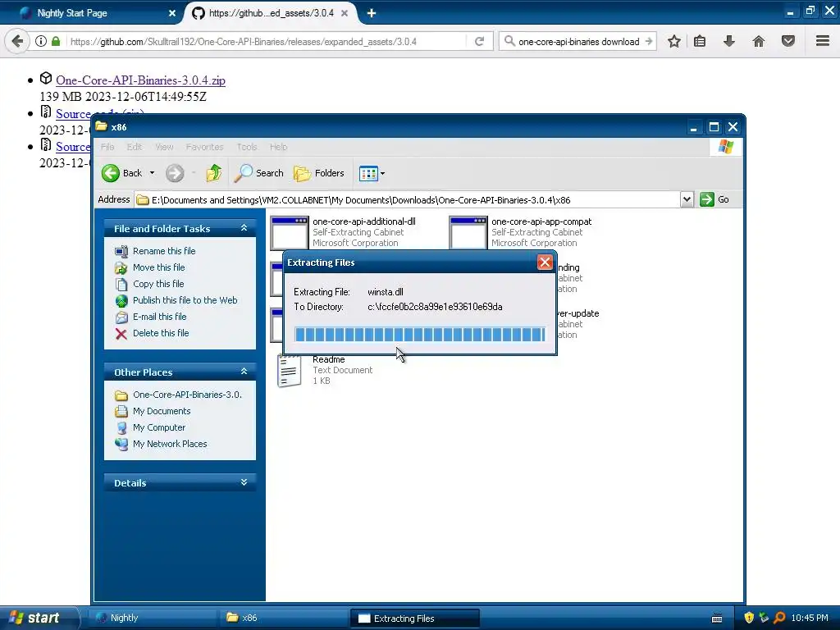Click the Pocket save icon
Image resolution: width=840 pixels, height=630 pixels.
(x=788, y=41)
